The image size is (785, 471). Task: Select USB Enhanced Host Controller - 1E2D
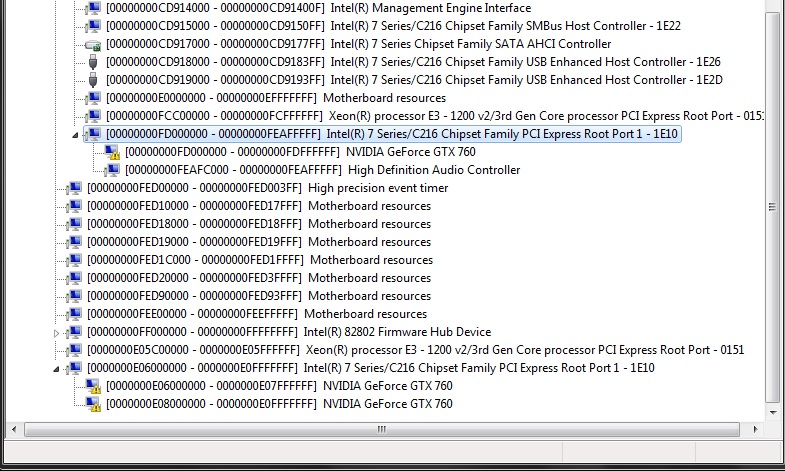click(414, 80)
